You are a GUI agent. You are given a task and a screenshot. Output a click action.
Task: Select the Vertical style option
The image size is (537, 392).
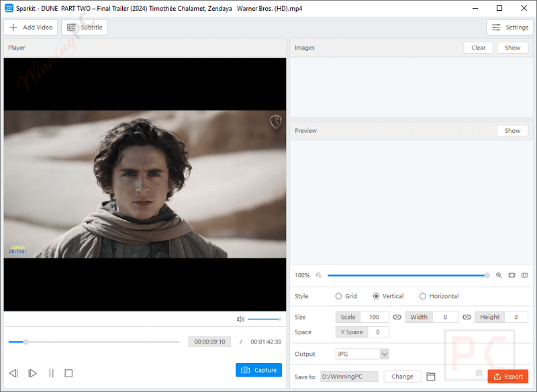pyautogui.click(x=388, y=296)
